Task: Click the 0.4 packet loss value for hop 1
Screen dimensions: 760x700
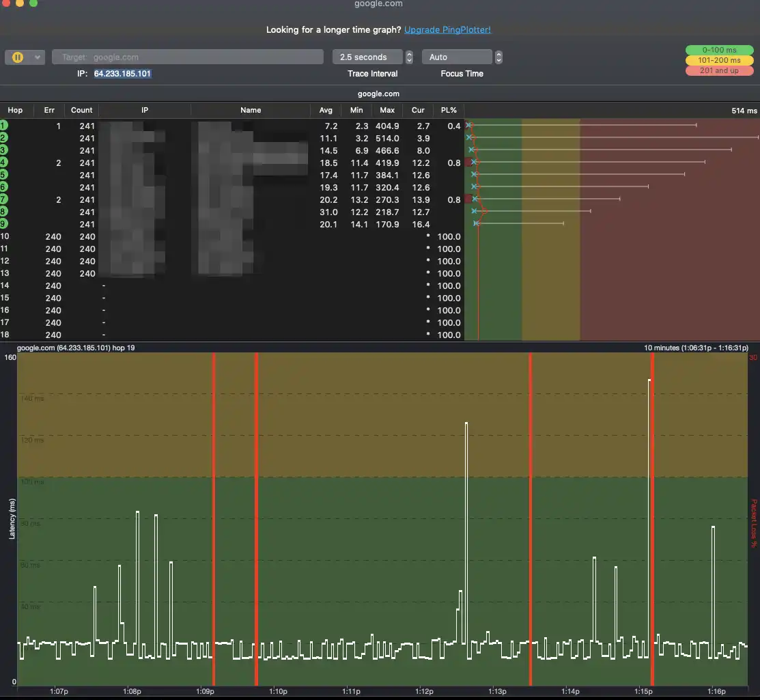Action: [x=453, y=126]
